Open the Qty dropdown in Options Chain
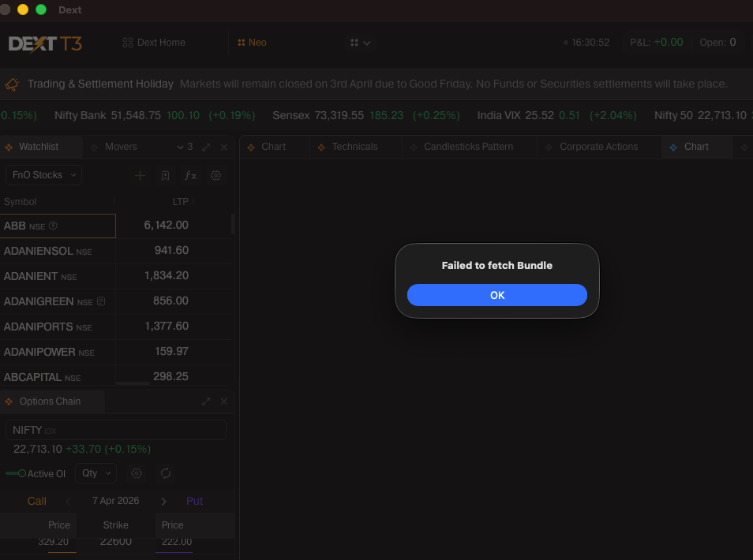The image size is (753, 560). (x=96, y=473)
